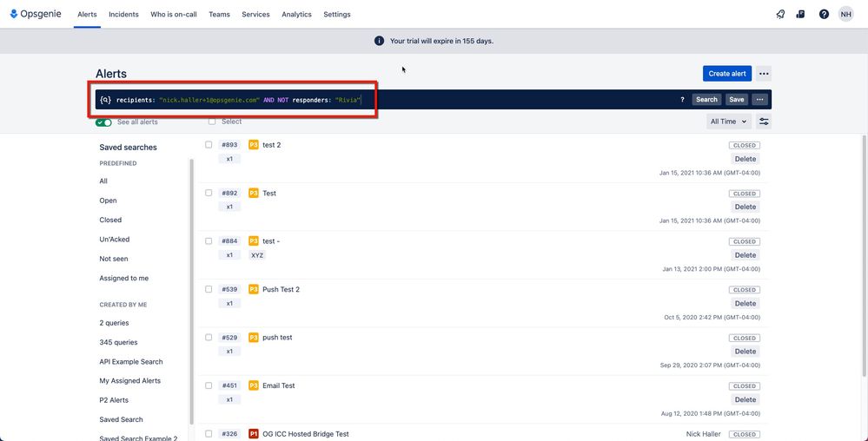
Task: Click the Create alert button
Action: point(727,74)
